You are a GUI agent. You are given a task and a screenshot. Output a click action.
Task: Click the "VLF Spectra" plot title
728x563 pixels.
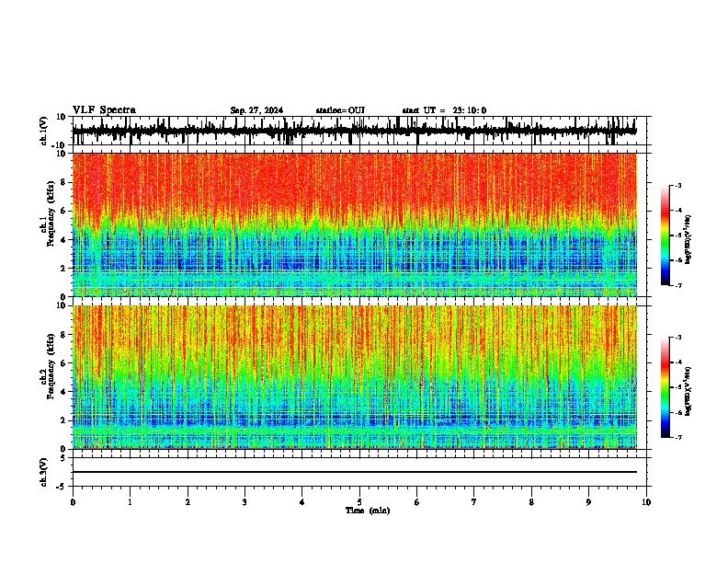pos(104,110)
